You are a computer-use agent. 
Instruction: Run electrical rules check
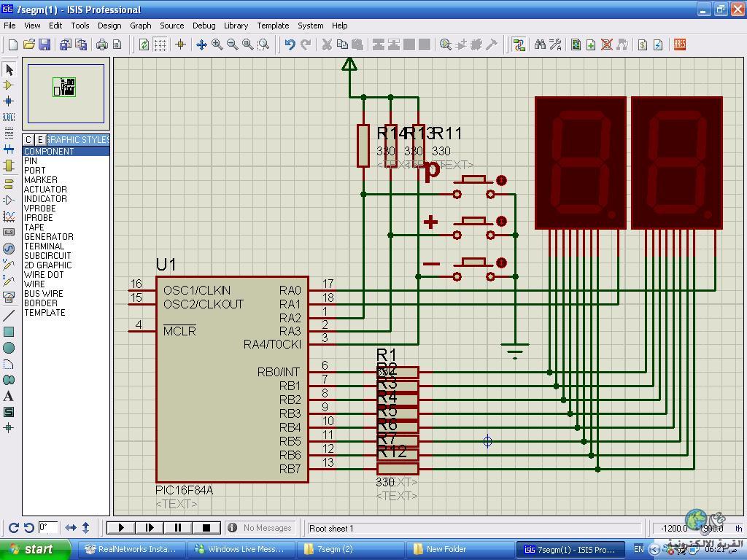point(659,44)
